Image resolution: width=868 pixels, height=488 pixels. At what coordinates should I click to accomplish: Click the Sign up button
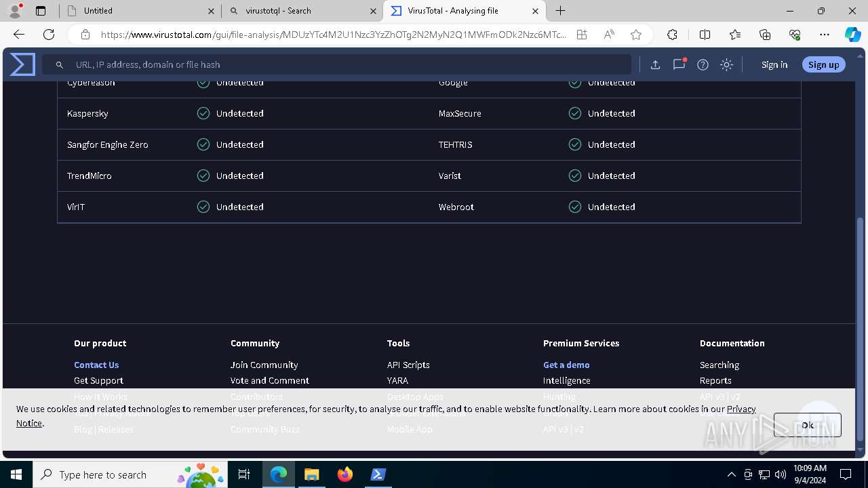823,64
